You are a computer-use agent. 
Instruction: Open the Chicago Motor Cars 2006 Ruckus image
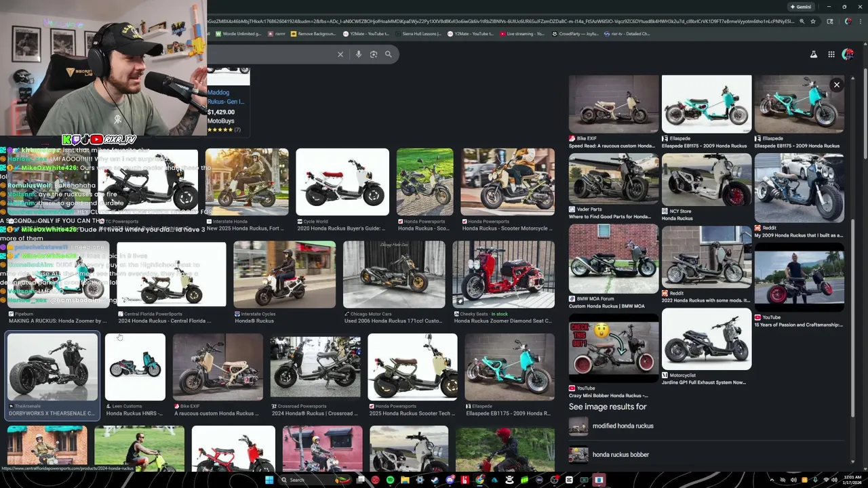coord(394,274)
